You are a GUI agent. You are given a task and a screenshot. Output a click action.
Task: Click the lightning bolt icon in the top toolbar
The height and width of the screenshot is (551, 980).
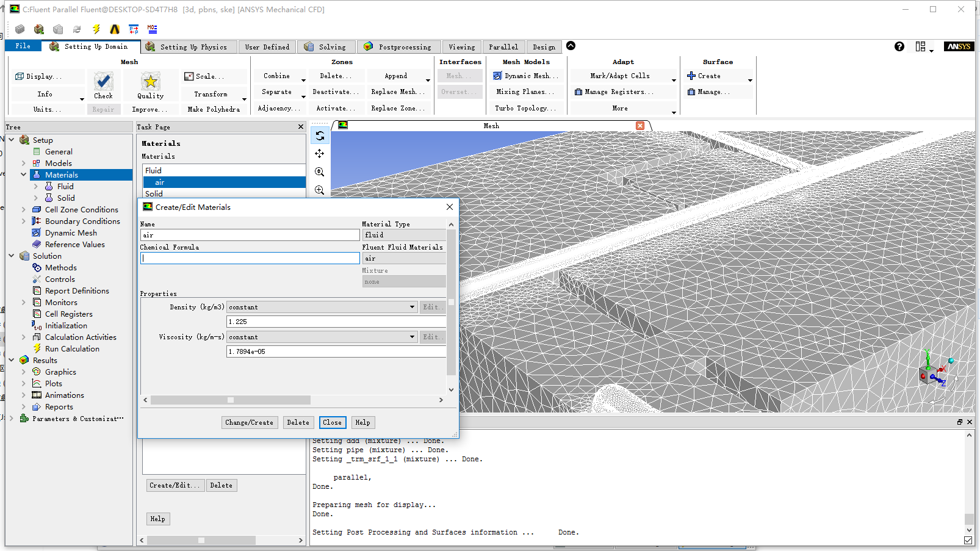tap(96, 29)
